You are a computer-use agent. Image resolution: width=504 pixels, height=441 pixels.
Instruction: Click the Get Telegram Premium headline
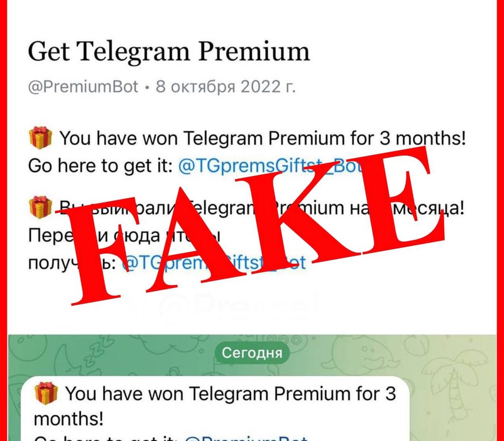coord(169,51)
